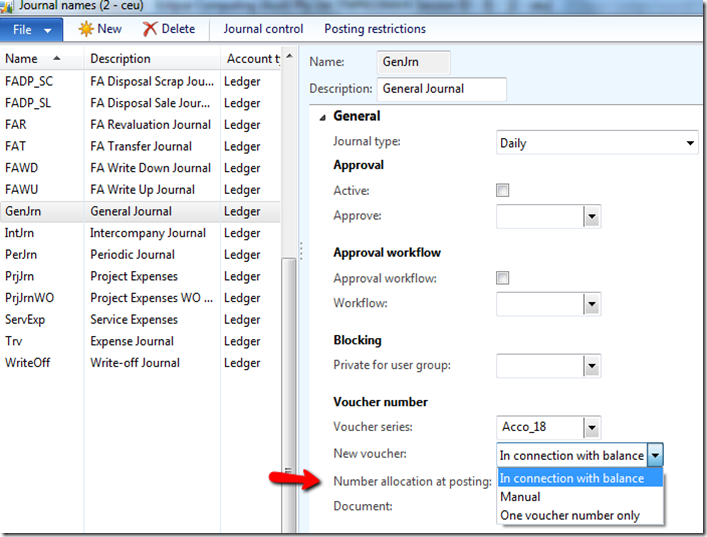Select the FAR journal name
The width and height of the screenshot is (707, 537).
pos(16,125)
